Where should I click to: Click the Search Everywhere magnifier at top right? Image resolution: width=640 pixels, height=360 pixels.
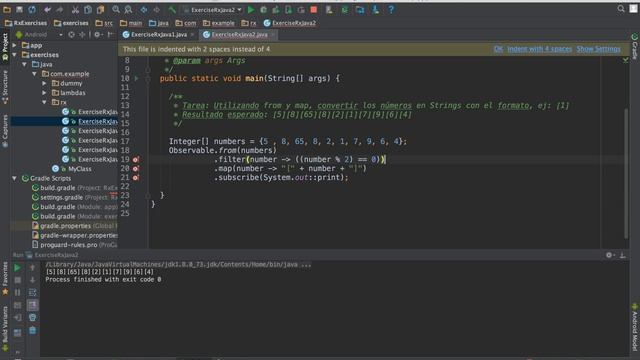tap(621, 9)
